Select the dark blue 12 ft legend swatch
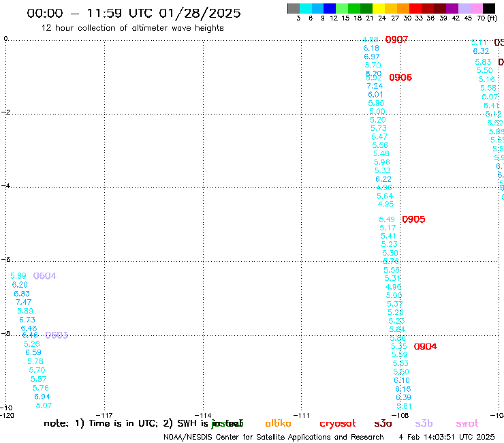The height and width of the screenshot is (443, 504). click(x=330, y=9)
